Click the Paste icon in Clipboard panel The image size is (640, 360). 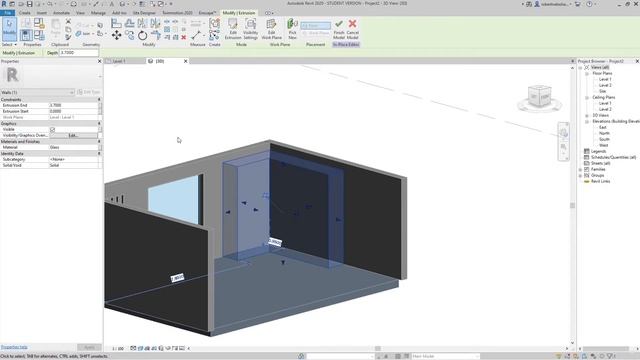coord(56,28)
